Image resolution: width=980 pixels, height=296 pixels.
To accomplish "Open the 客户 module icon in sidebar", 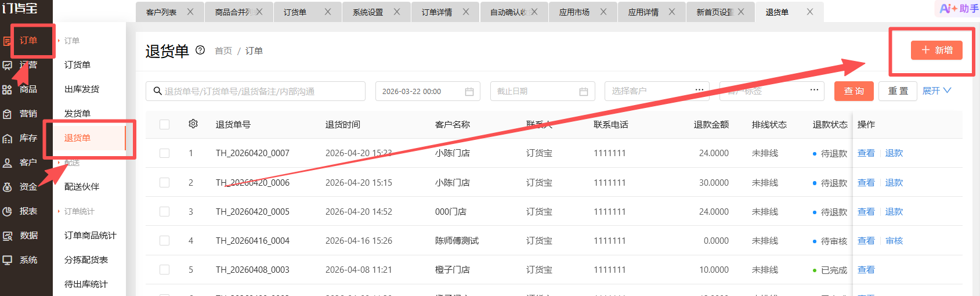I will click(x=7, y=163).
